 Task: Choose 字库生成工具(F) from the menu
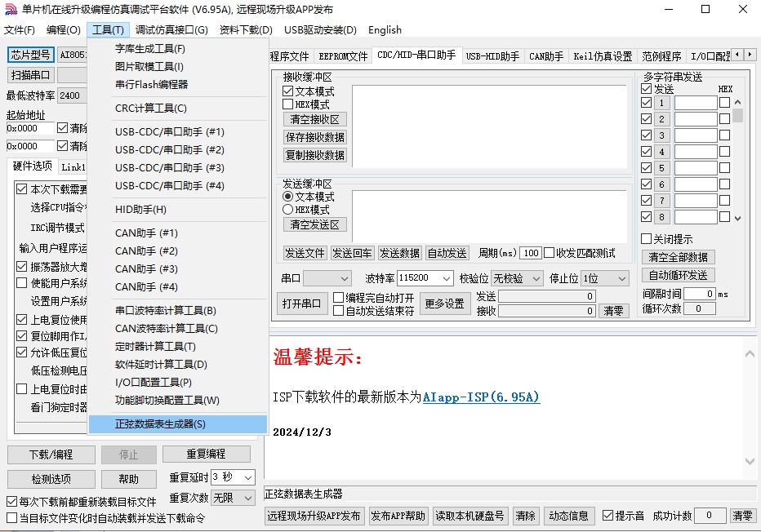point(178,48)
